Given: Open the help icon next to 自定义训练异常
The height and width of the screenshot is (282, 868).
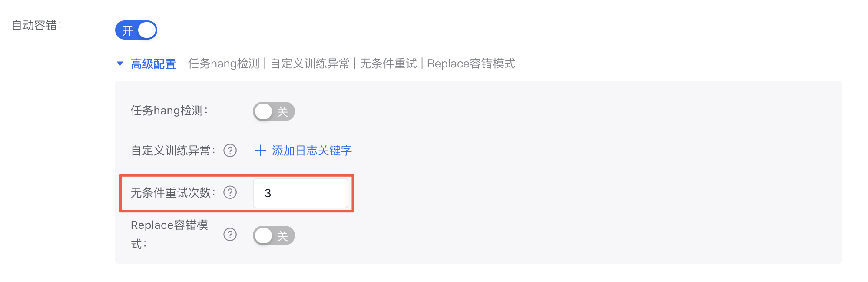Looking at the screenshot, I should pos(230,151).
